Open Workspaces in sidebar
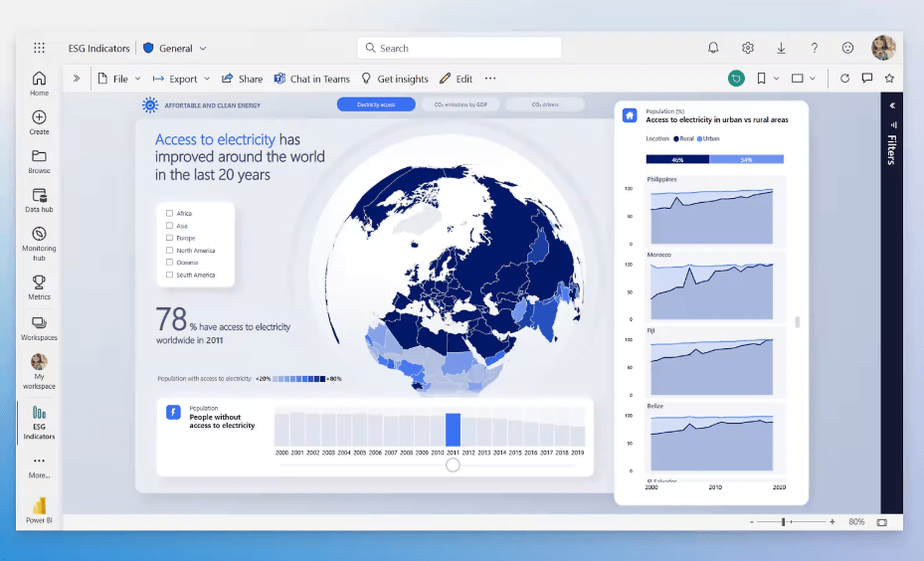924x561 pixels. tap(39, 327)
